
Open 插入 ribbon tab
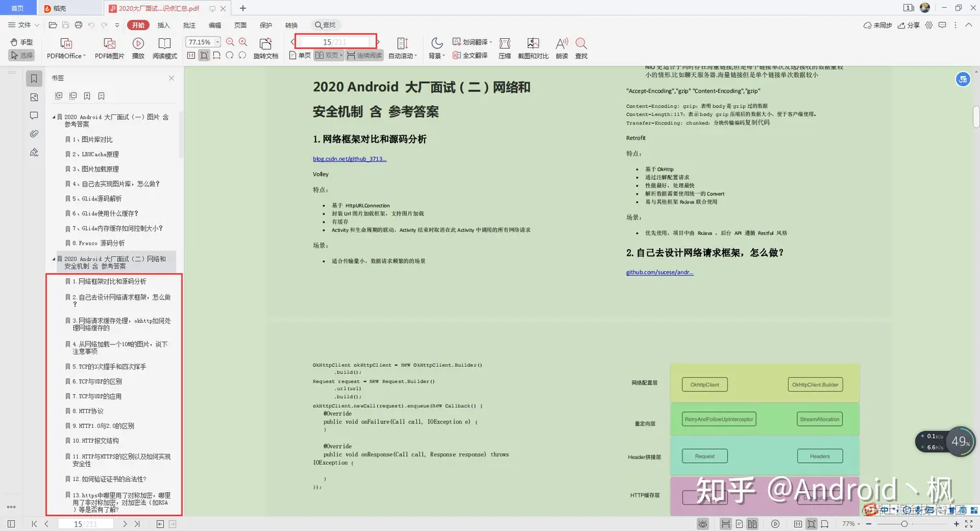click(163, 25)
